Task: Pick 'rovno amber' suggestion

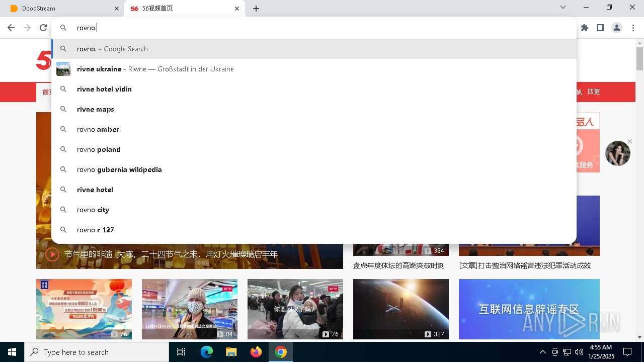Action: pos(314,129)
